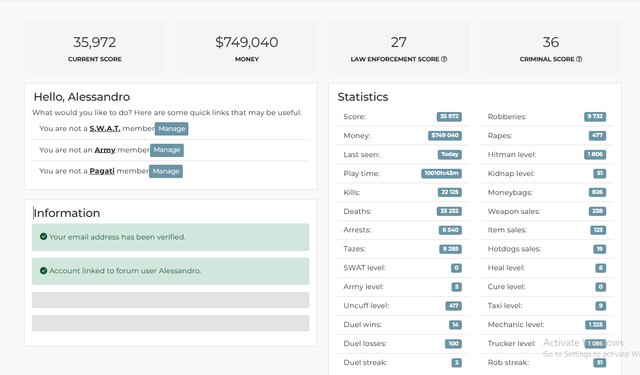640x375 pixels.
Task: Click the Statistics heading
Action: (363, 97)
